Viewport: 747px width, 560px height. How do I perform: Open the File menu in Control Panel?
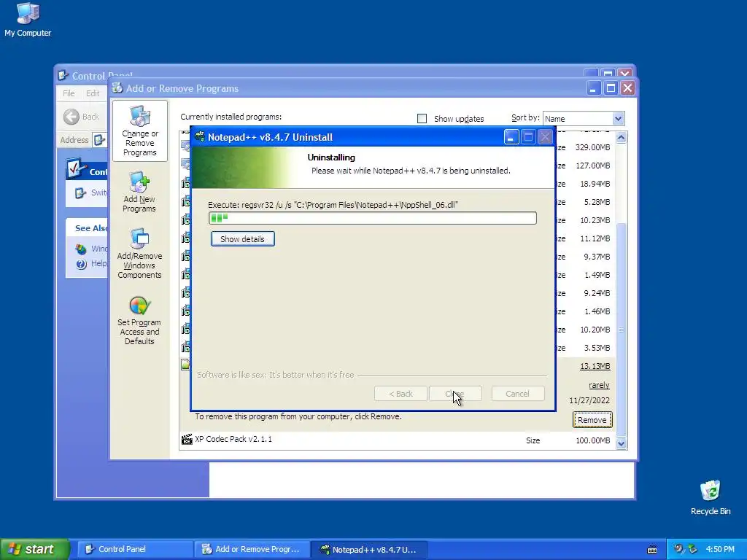click(x=69, y=93)
